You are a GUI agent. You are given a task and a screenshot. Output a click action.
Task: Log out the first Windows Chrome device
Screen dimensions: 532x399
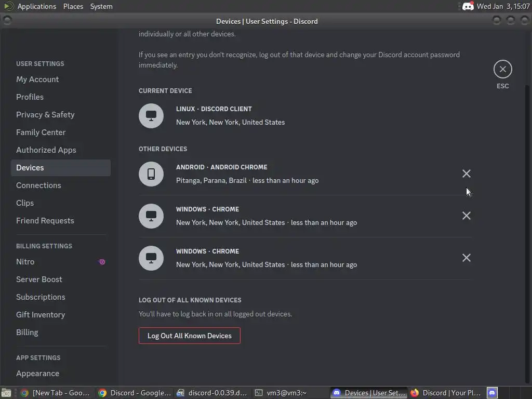pos(466,216)
